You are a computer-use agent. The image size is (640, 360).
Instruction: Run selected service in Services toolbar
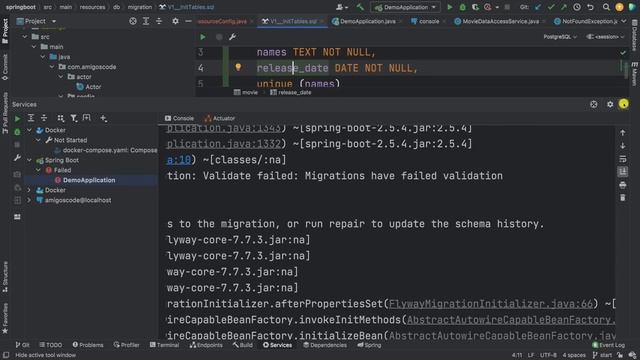pos(17,118)
